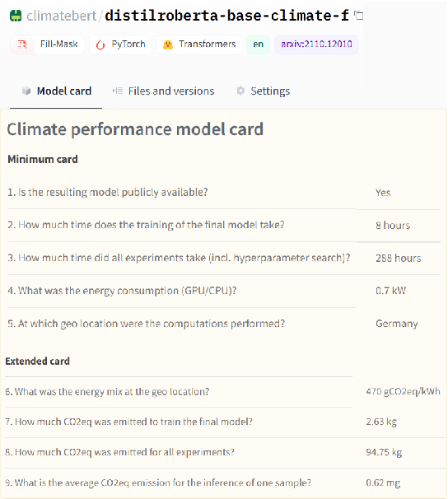Open the arxiv:2110.12010 tag
Viewport: 448px width, 499px height.
tap(316, 44)
